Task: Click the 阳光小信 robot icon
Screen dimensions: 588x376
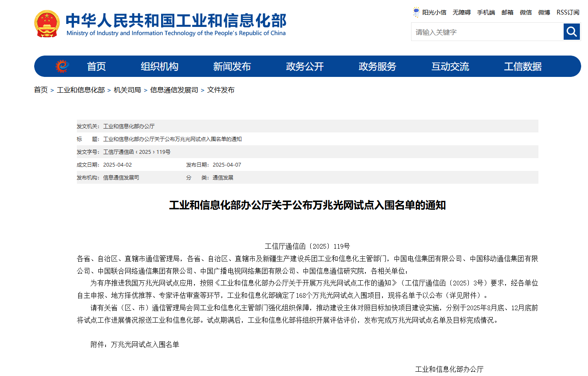Action: [x=416, y=12]
